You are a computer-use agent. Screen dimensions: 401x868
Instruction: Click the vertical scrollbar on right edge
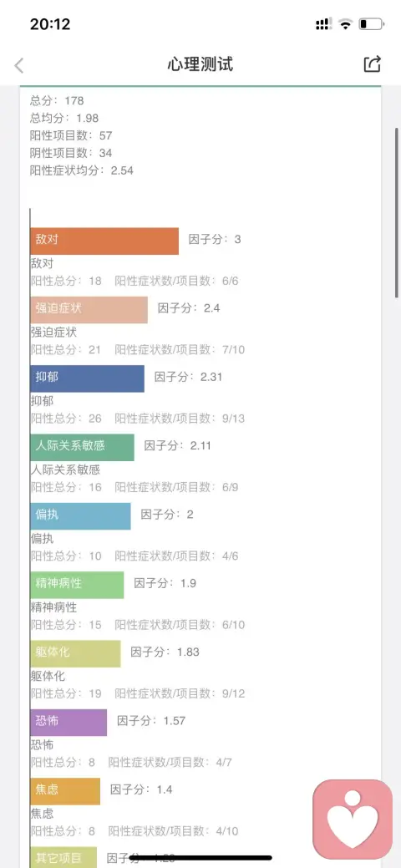[x=397, y=213]
